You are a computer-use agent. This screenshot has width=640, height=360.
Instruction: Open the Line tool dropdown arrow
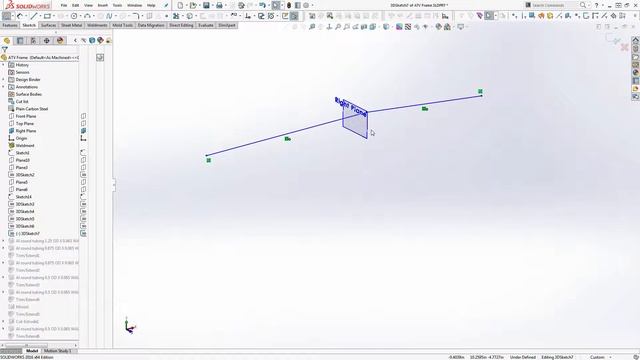click(40, 16)
